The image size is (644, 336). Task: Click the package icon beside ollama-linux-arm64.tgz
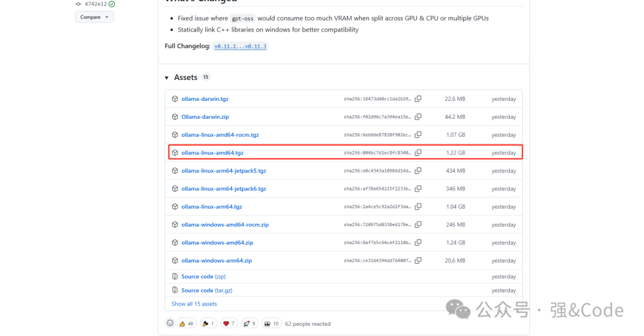coord(175,206)
